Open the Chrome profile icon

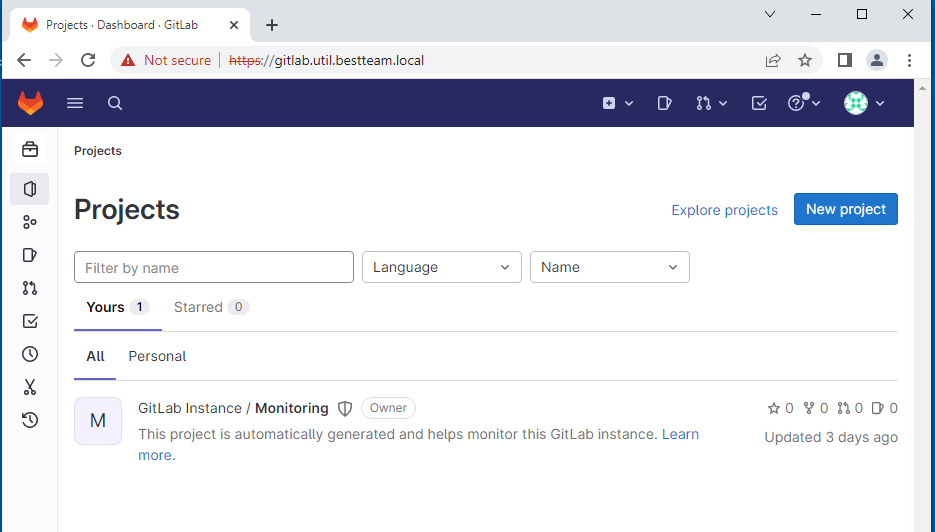[877, 60]
